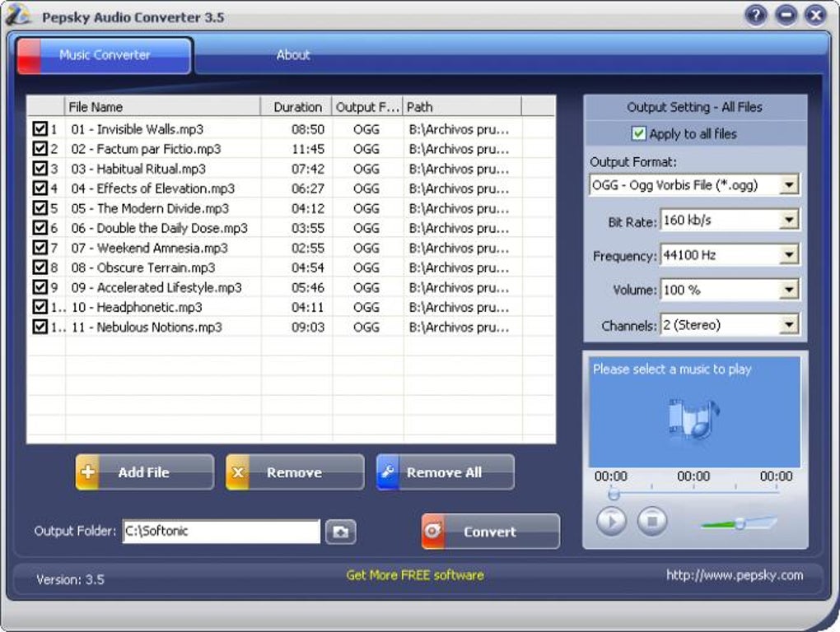Click the Output Format column header
Image resolution: width=840 pixels, height=632 pixels.
coord(367,106)
